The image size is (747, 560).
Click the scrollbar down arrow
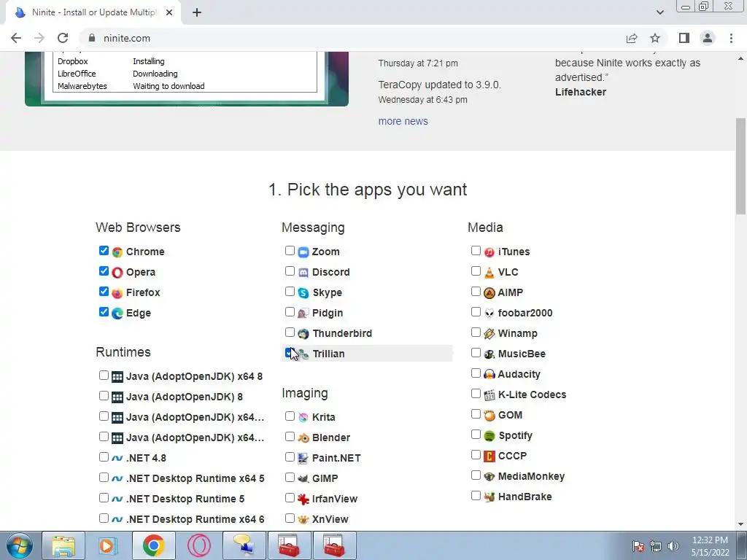coord(741,525)
